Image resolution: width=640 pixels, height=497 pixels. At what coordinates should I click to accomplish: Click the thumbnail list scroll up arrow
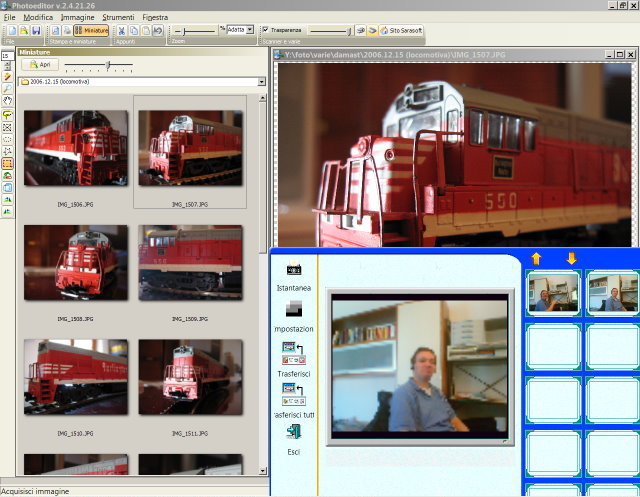coord(262,98)
